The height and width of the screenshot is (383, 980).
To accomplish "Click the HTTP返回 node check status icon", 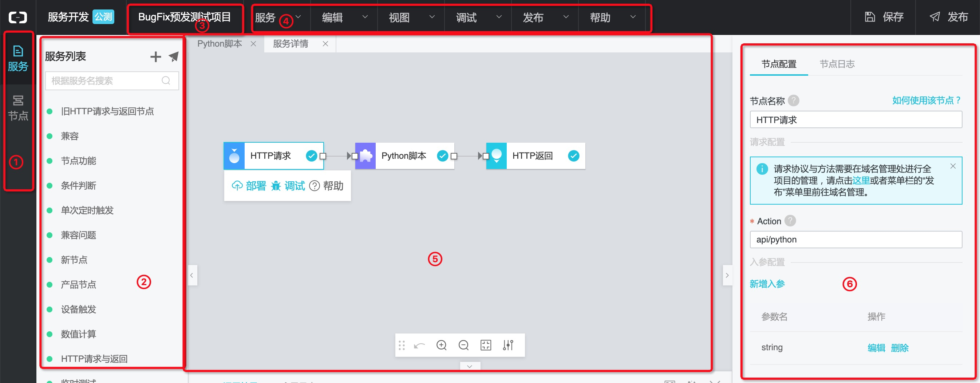I will click(574, 155).
